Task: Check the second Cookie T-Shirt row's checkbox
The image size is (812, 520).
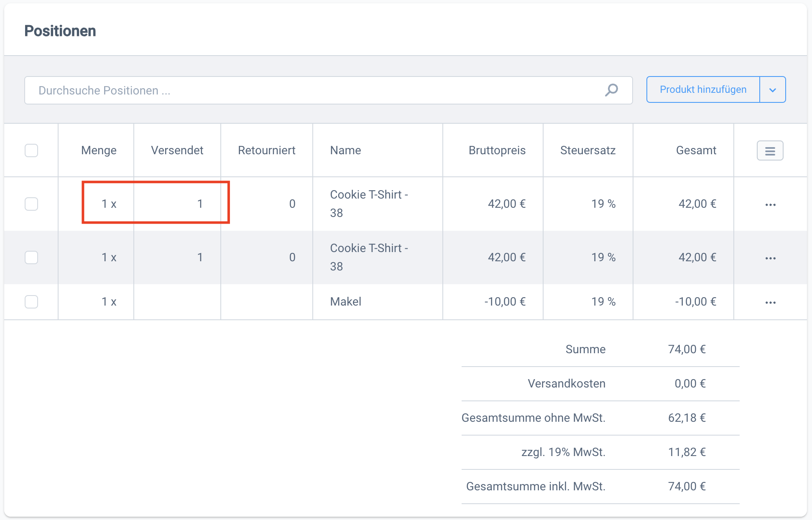Action: [31, 257]
